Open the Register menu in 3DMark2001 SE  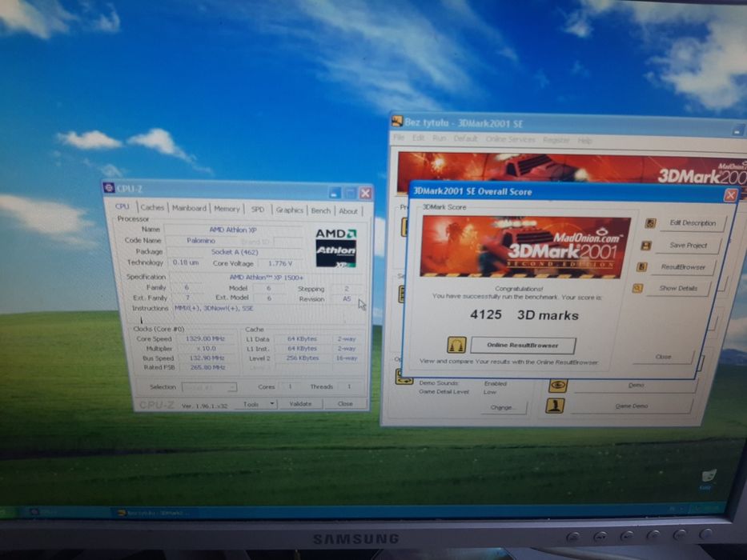(x=556, y=140)
